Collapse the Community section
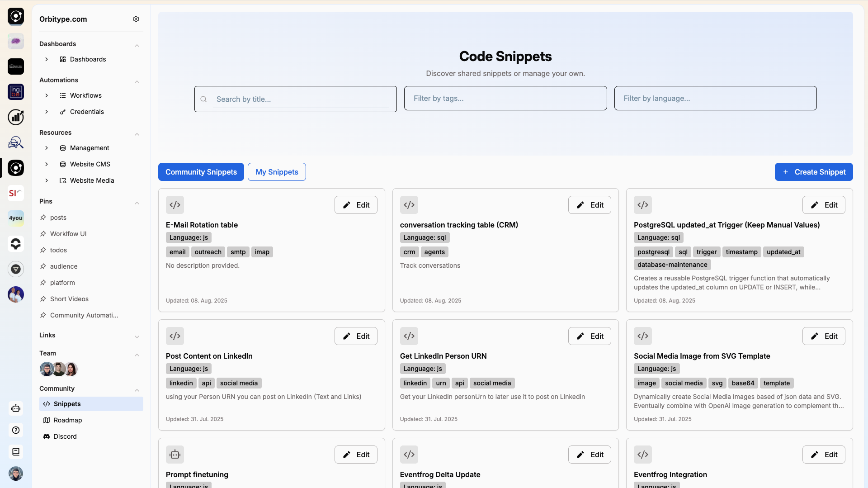The height and width of the screenshot is (488, 868). pos(137,390)
